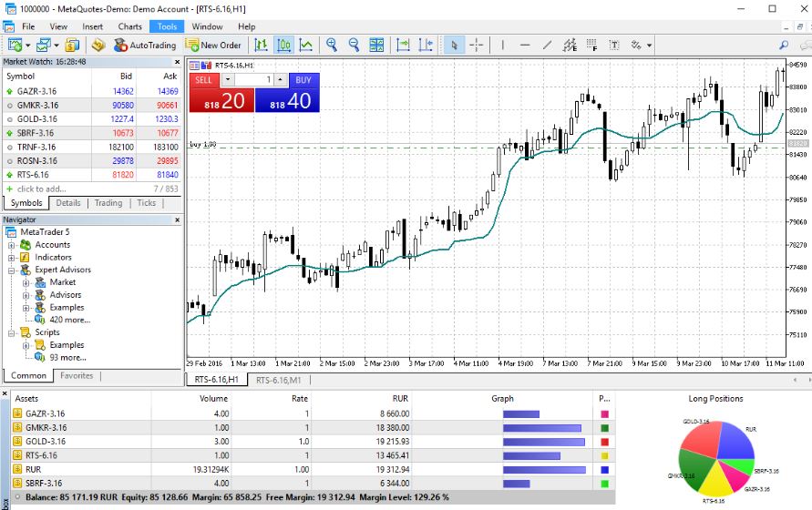Expand the Market folder under Expert Advisors

click(26, 282)
